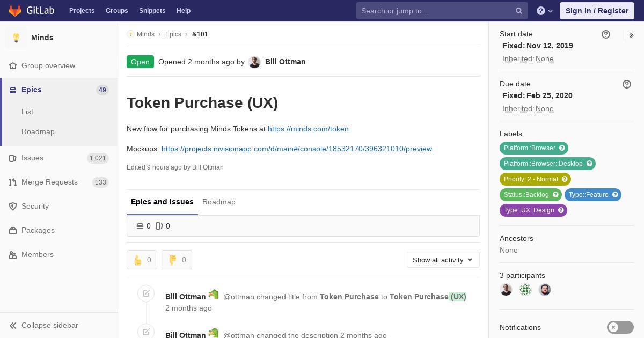Open the GitLab fox logo home

15,11
